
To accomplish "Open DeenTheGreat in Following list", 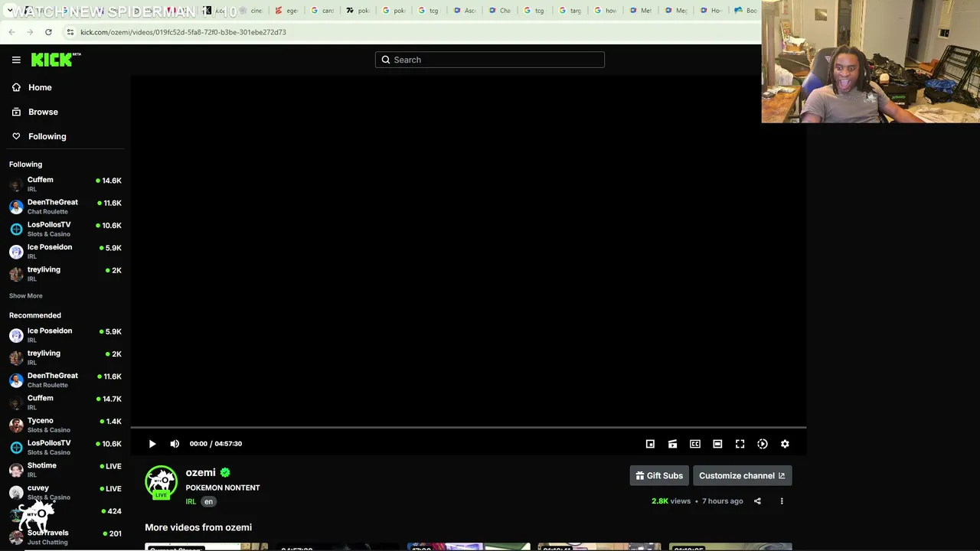I will pyautogui.click(x=65, y=207).
